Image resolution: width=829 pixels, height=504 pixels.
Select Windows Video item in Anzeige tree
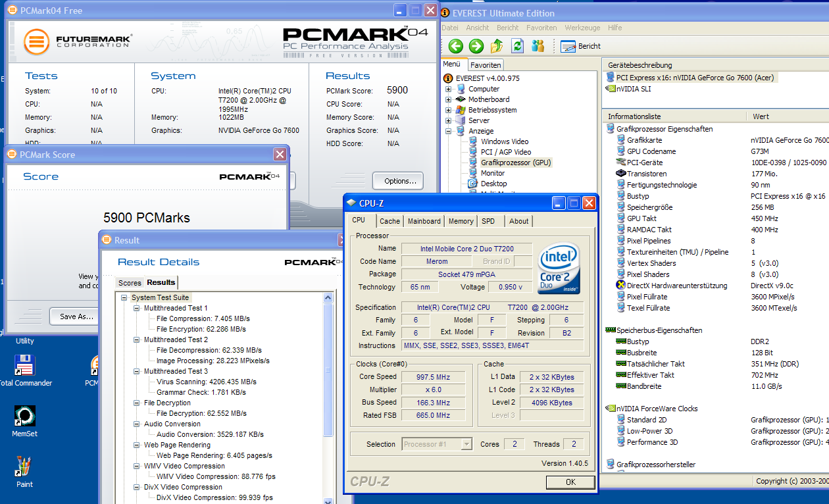tap(504, 141)
